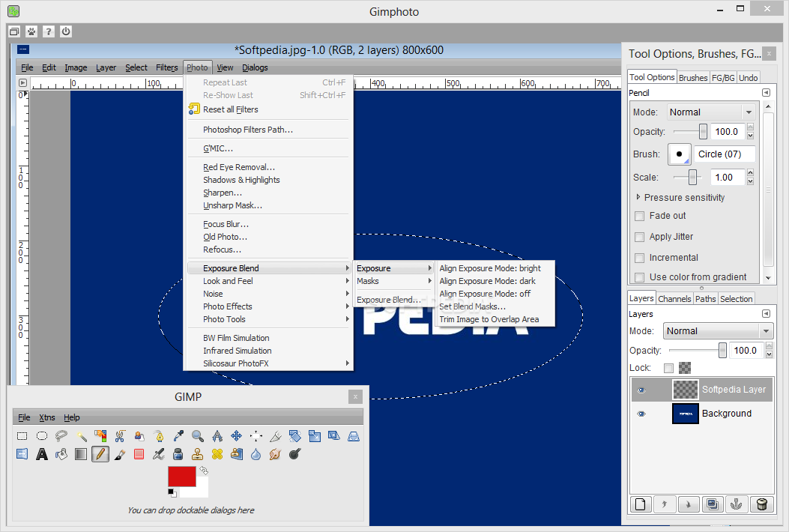The image size is (789, 532).
Task: Enable Use color from gradient checkbox
Action: 640,277
